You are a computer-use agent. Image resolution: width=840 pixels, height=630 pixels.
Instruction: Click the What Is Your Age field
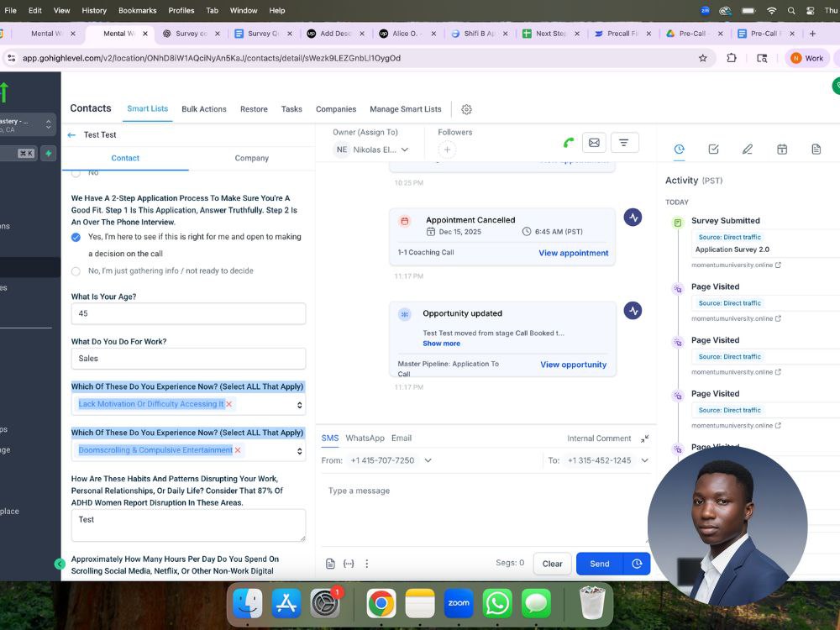tap(188, 313)
